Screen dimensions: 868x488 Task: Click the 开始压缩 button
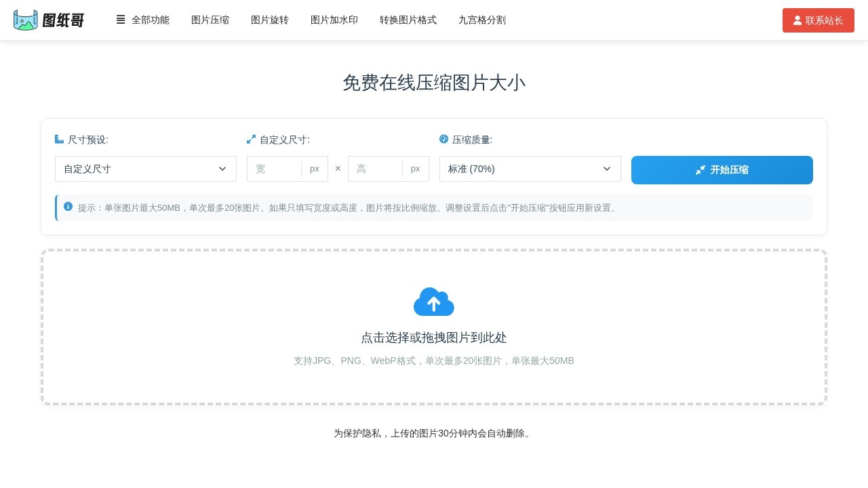click(722, 169)
